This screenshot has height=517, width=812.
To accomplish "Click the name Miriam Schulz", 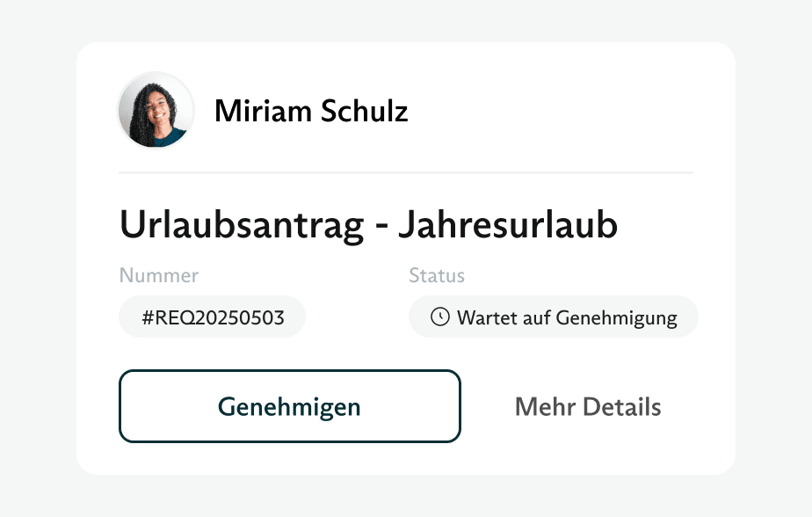I will coord(311,112).
